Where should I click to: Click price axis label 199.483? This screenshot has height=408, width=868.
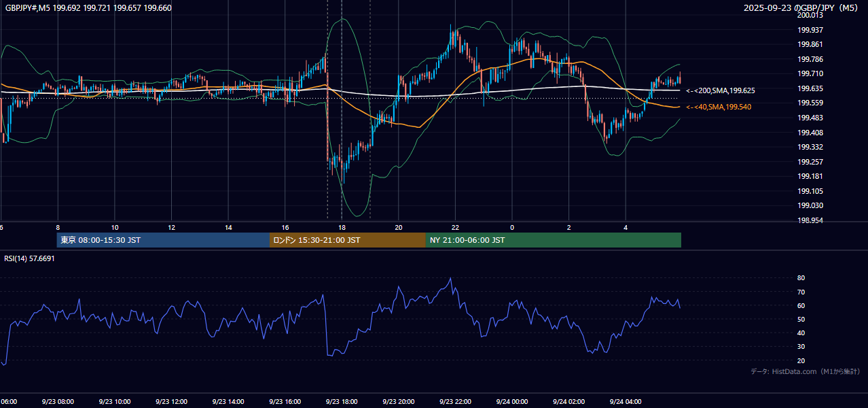pos(810,118)
